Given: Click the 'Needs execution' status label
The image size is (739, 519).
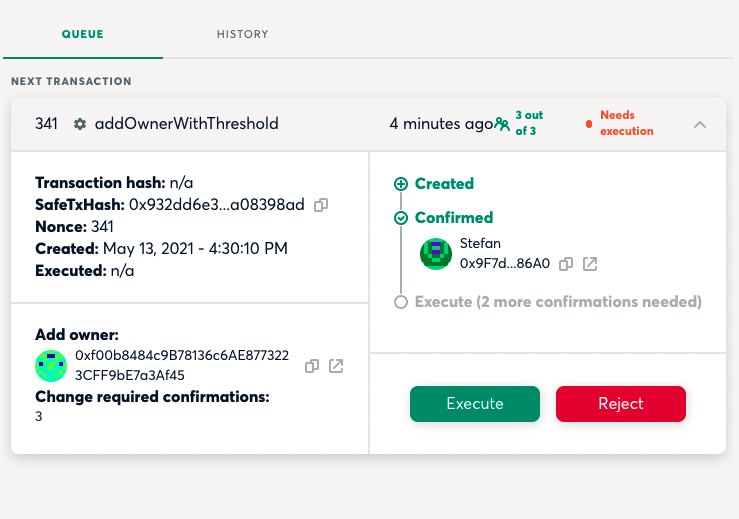Looking at the screenshot, I should [626, 123].
